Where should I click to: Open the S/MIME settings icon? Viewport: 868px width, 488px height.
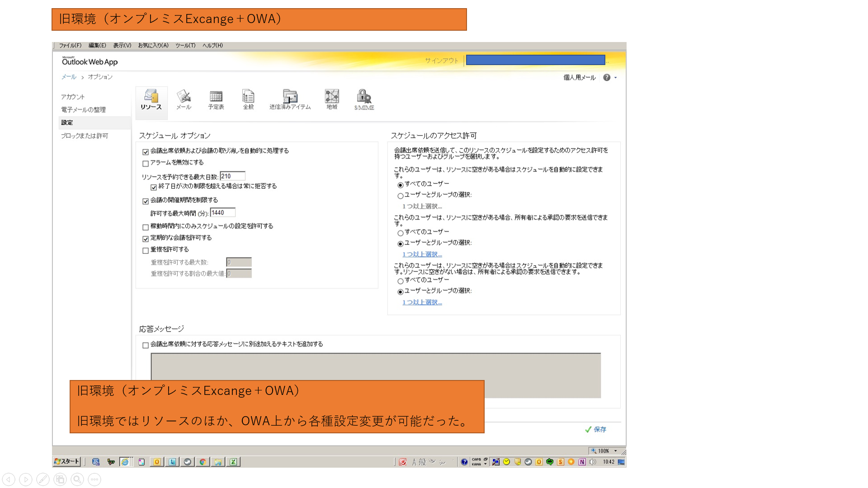tap(364, 100)
